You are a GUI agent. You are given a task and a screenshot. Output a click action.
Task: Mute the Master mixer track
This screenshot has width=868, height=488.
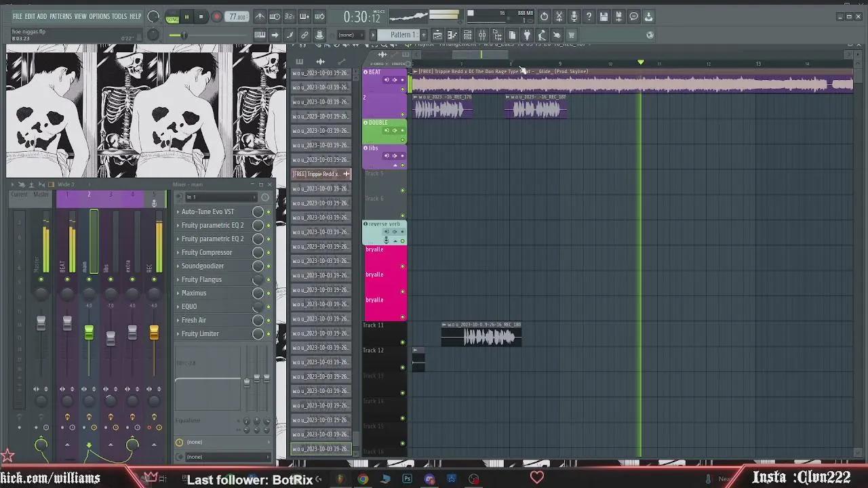pyautogui.click(x=41, y=279)
